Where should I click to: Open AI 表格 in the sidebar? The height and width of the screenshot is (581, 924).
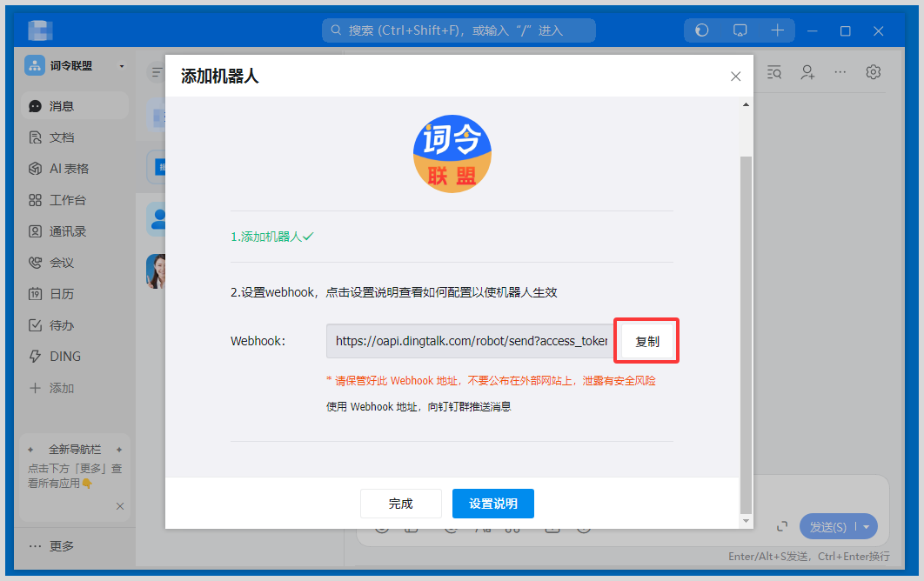[68, 169]
